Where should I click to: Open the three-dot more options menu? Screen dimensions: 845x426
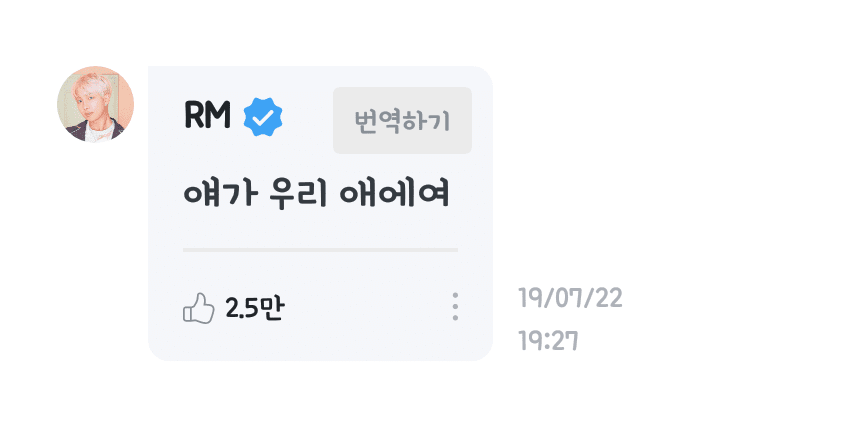click(455, 307)
